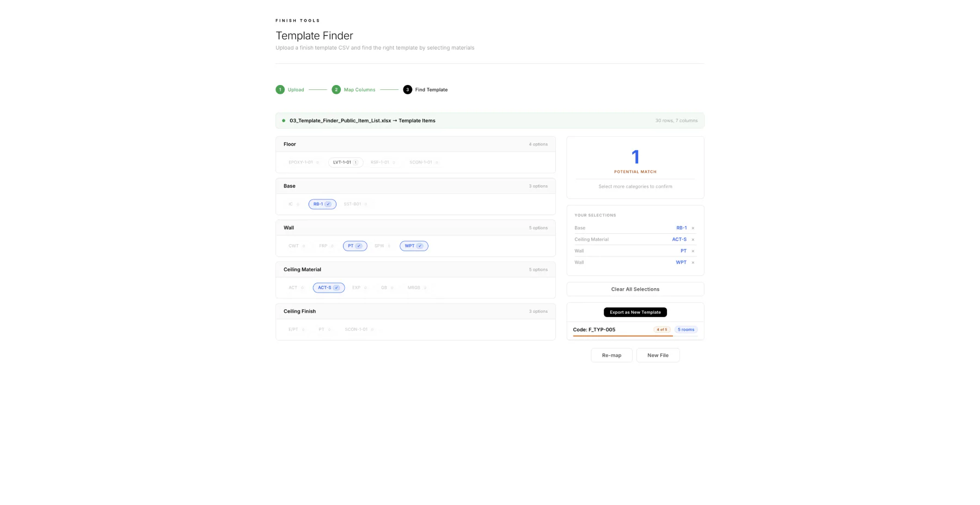The image size is (980, 505).
Task: Select the Code F_TYP-005 match row
Action: [x=595, y=330]
